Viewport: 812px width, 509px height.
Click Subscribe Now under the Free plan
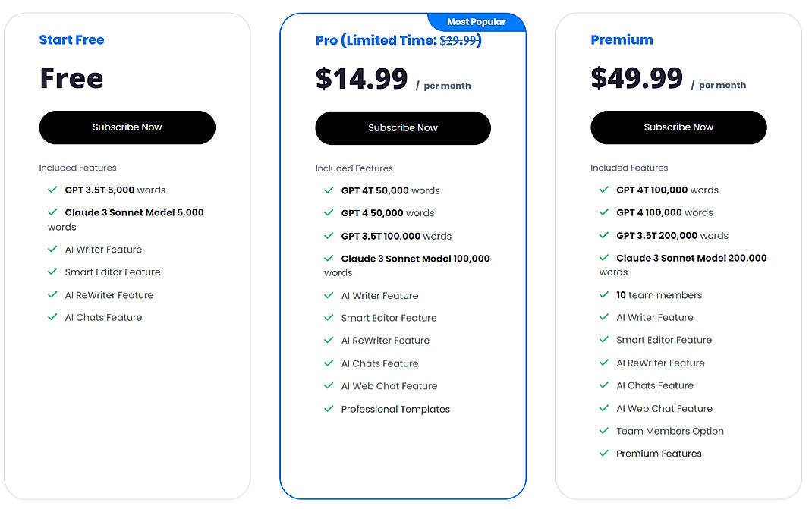coord(127,127)
